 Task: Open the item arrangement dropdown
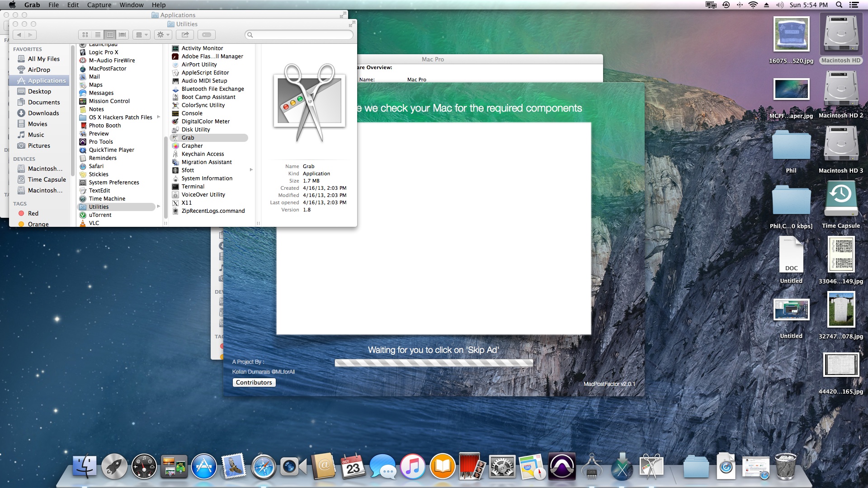(142, 35)
